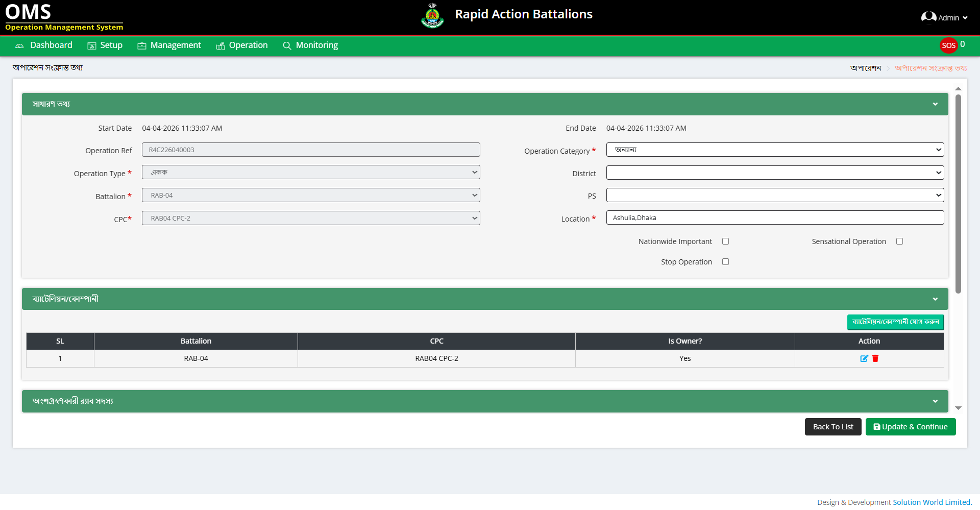Enable the Nationwide Important checkbox

pos(725,241)
